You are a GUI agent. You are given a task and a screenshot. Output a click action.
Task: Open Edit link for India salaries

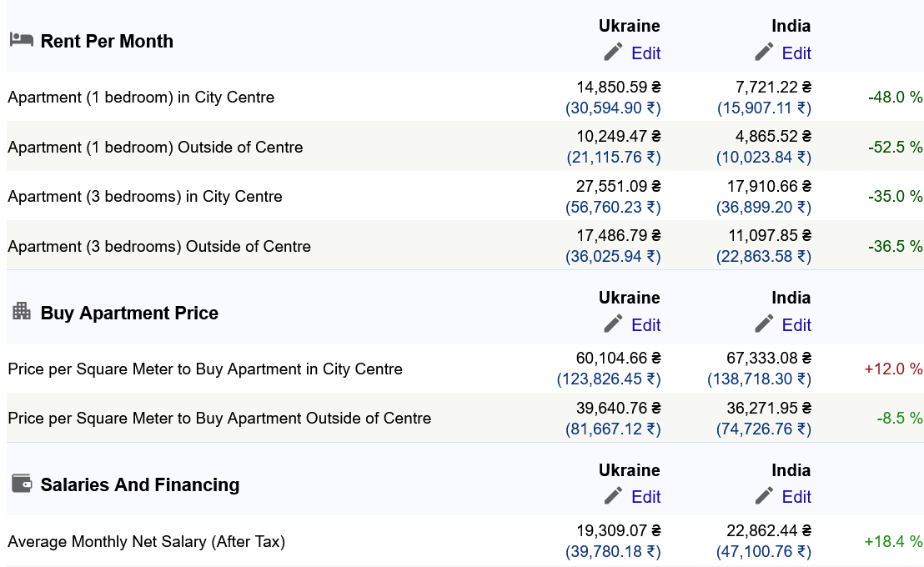click(x=796, y=497)
